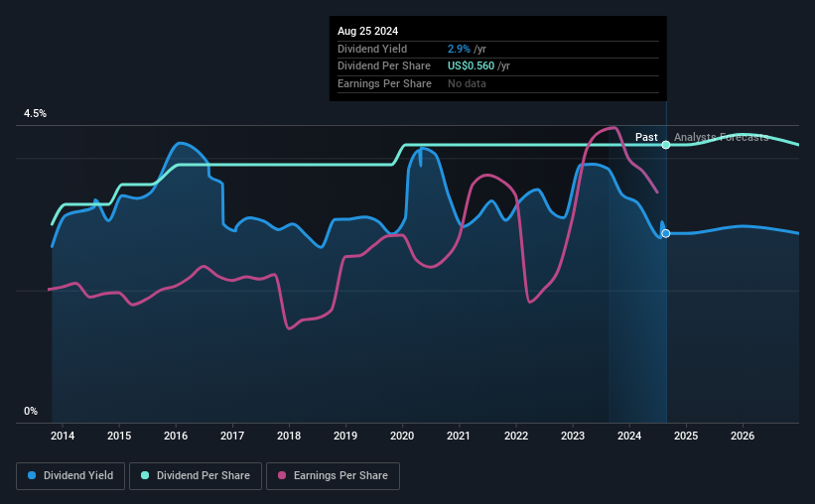This screenshot has width=815, height=504.
Task: Click the Aug 25 2024 tooltip date
Action: click(368, 31)
